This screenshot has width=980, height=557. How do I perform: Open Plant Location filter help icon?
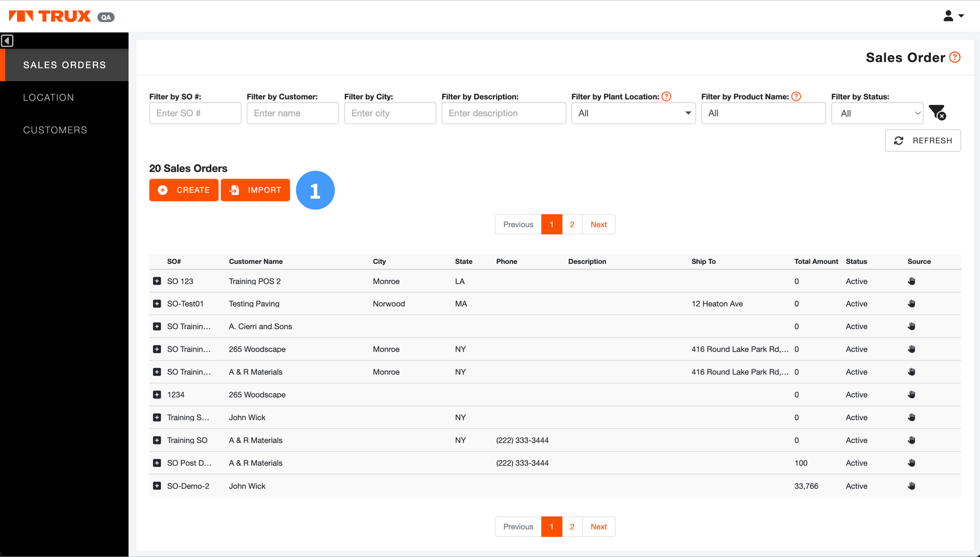[666, 96]
